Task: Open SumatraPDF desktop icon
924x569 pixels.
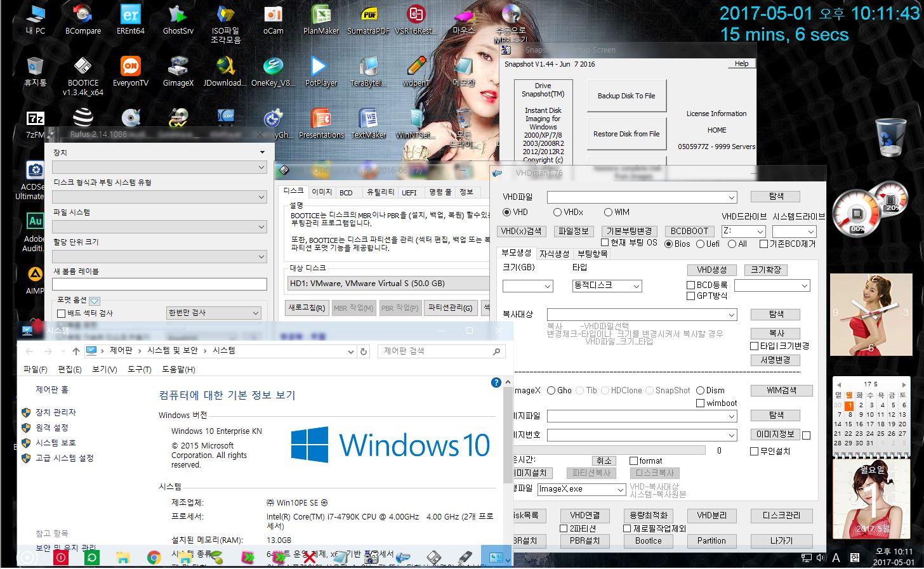Action: pos(368,19)
